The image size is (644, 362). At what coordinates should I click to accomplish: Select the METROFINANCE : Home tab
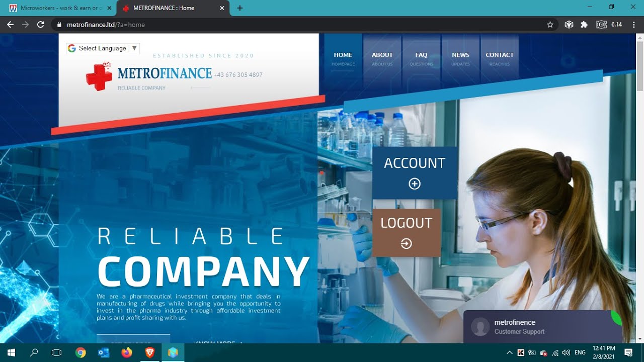pyautogui.click(x=174, y=8)
